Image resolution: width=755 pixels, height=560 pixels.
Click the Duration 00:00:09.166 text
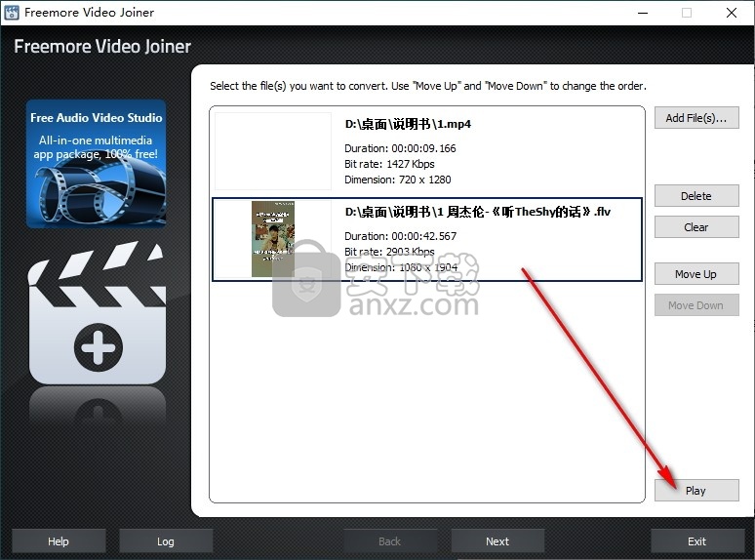click(400, 148)
